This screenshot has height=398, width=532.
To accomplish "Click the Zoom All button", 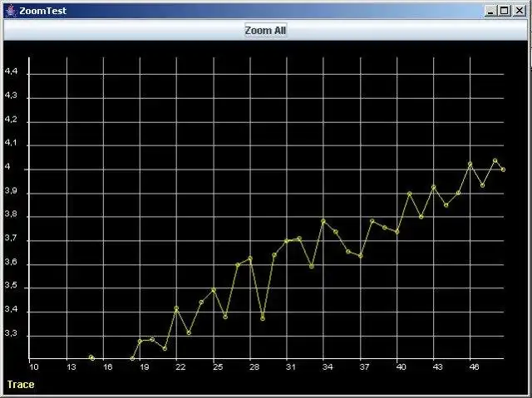I will pos(266,30).
